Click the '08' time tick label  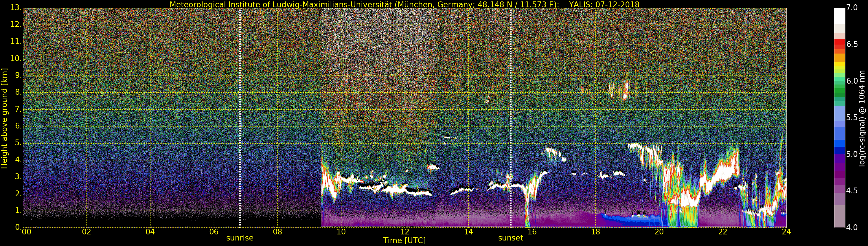[278, 232]
